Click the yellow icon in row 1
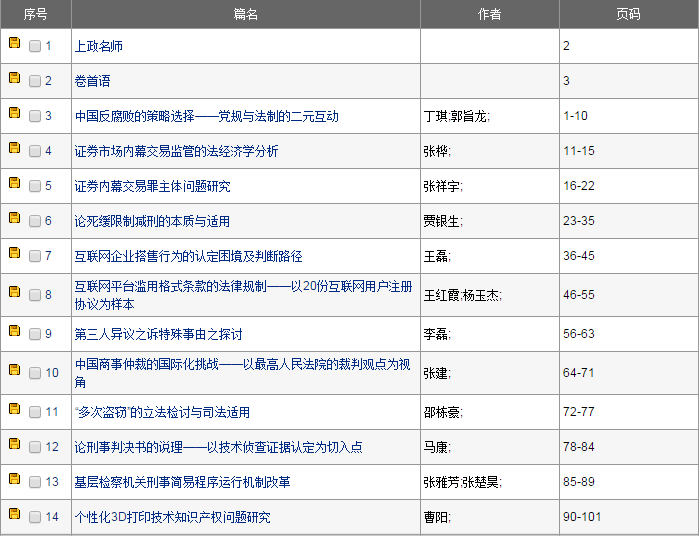Image resolution: width=699 pixels, height=536 pixels. tap(14, 43)
